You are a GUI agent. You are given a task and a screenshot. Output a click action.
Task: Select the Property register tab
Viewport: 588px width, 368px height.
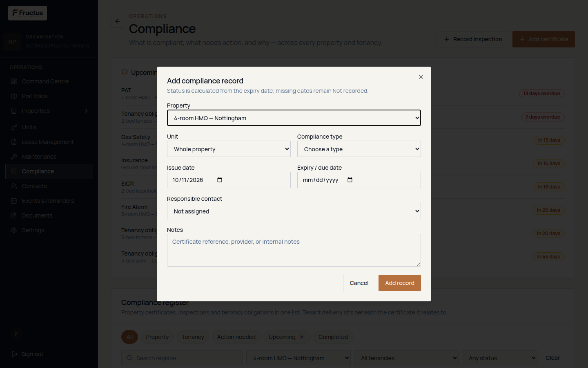pyautogui.click(x=157, y=337)
